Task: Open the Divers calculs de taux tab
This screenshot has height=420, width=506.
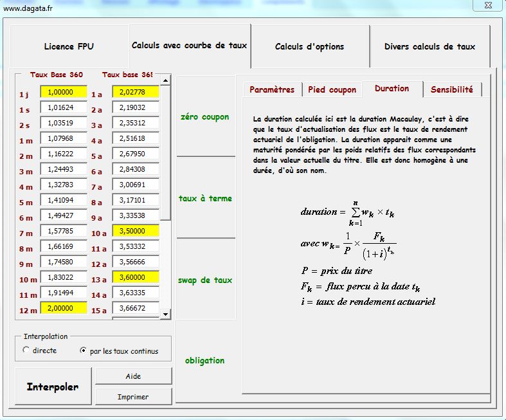Action: [430, 46]
